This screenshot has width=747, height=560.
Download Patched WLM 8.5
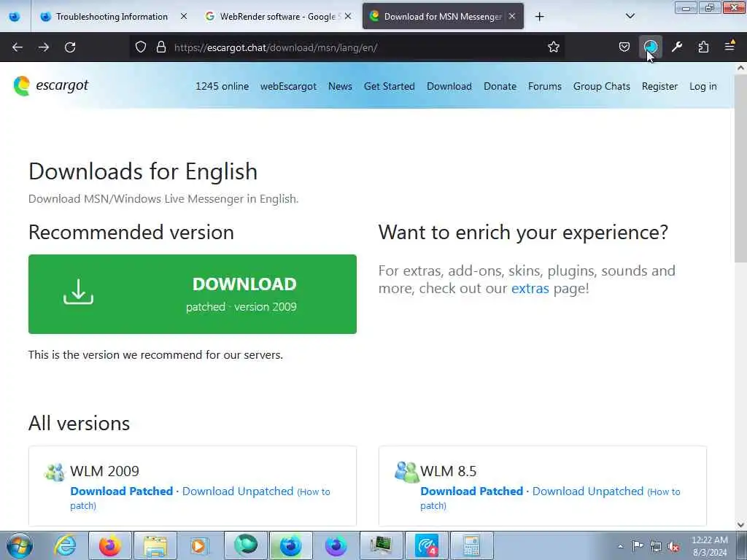coord(472,491)
